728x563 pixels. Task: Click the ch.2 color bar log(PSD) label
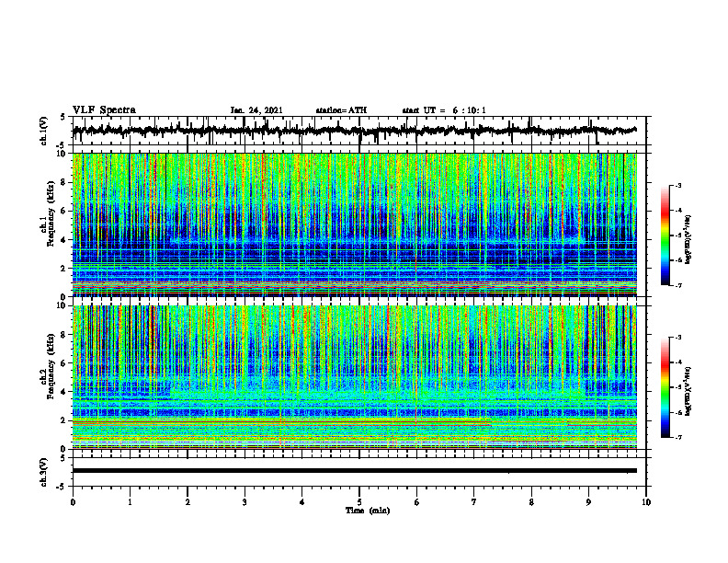point(688,391)
